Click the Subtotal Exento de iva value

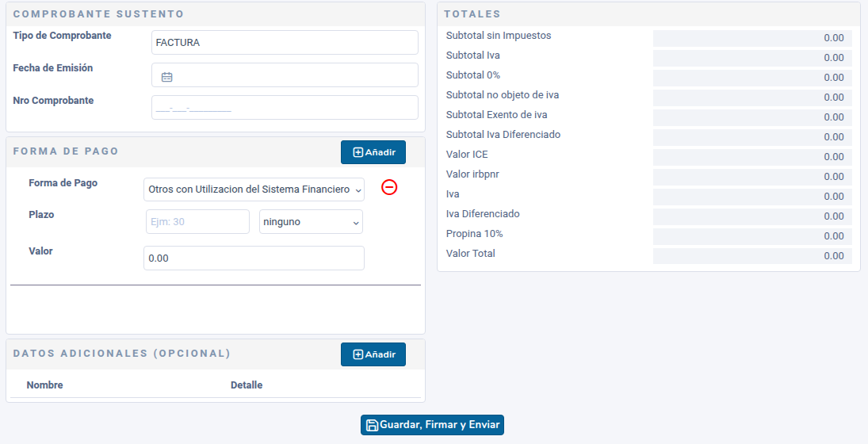click(752, 117)
